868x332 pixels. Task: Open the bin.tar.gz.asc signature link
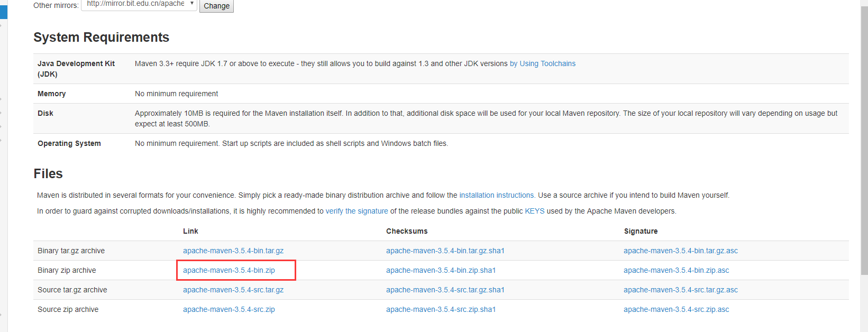(x=680, y=251)
